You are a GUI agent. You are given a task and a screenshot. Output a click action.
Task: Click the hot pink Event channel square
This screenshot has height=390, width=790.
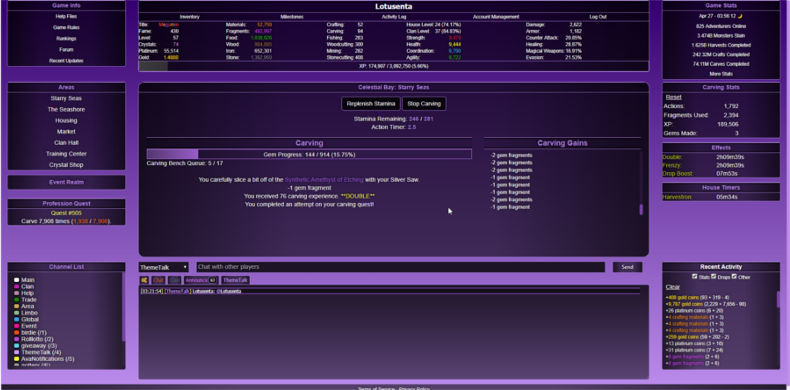pyautogui.click(x=17, y=326)
